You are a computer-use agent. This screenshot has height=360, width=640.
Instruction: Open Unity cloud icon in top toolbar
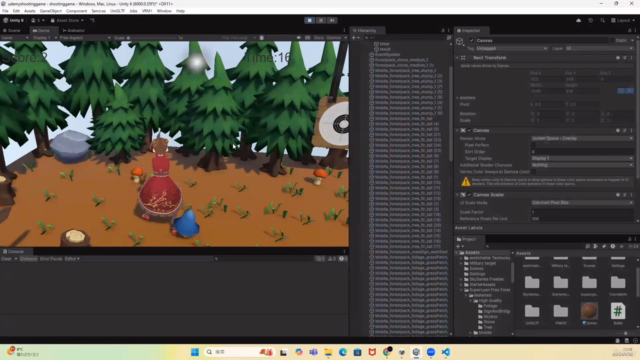click(x=578, y=20)
